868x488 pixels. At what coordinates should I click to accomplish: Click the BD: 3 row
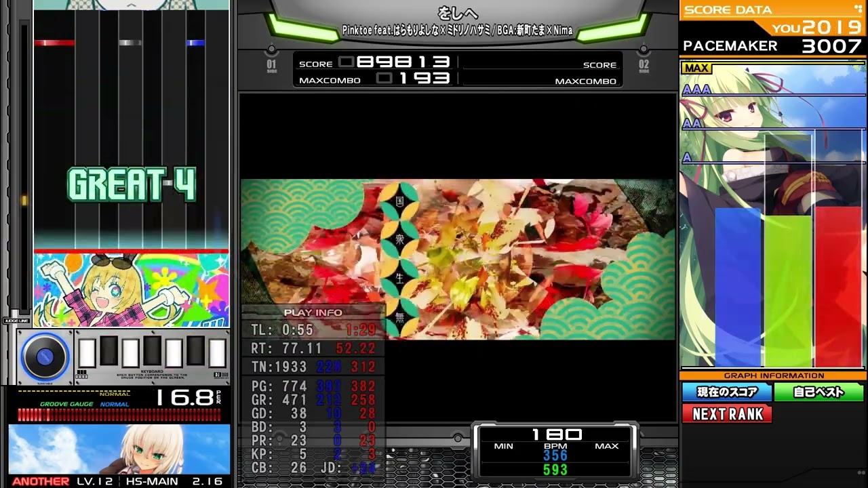point(313,427)
